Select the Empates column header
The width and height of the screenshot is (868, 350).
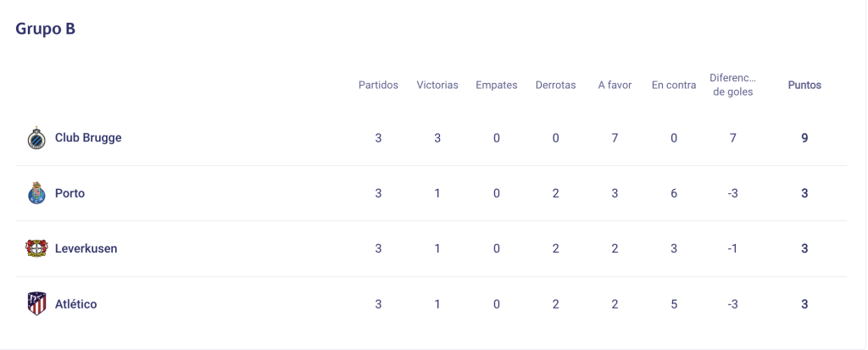[x=497, y=86]
